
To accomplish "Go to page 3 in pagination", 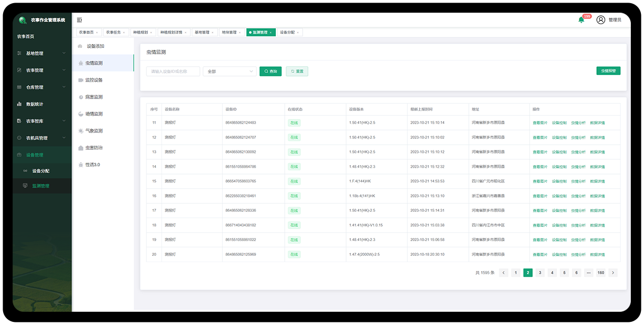I will (540, 273).
